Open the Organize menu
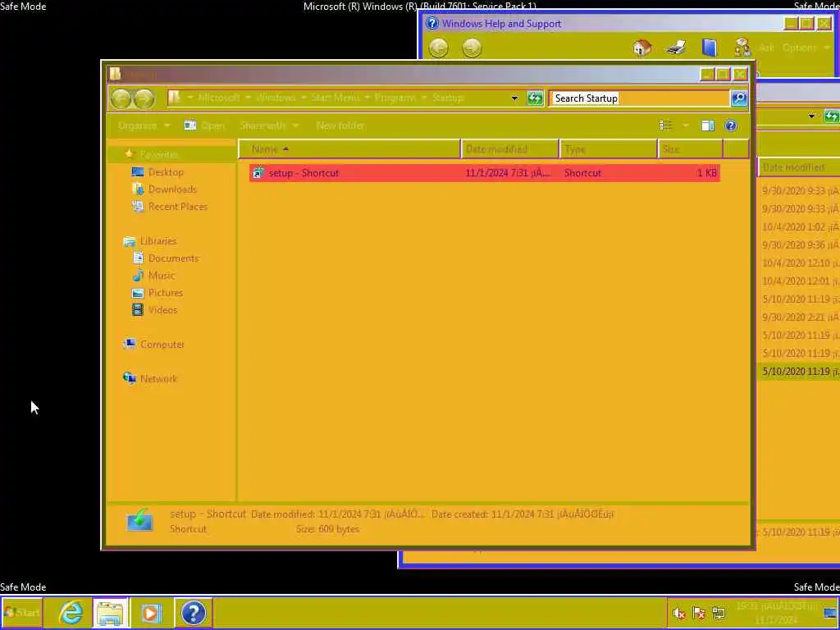This screenshot has height=630, width=840. tap(144, 126)
